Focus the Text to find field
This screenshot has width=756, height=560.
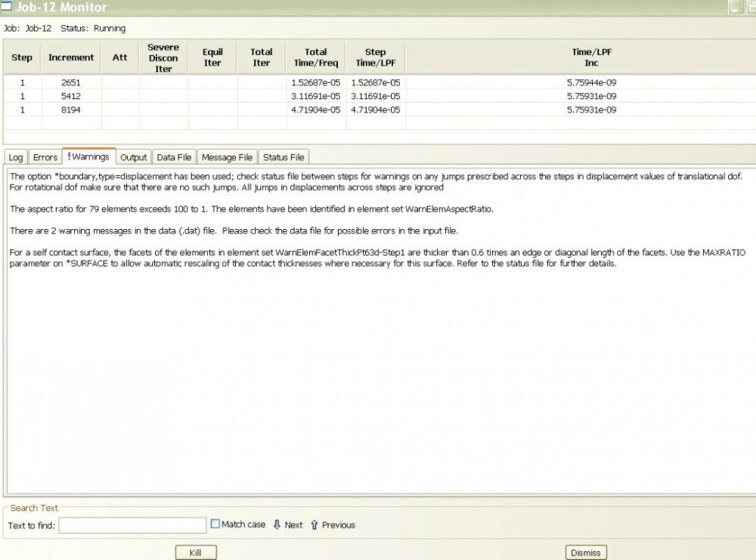pyautogui.click(x=132, y=524)
